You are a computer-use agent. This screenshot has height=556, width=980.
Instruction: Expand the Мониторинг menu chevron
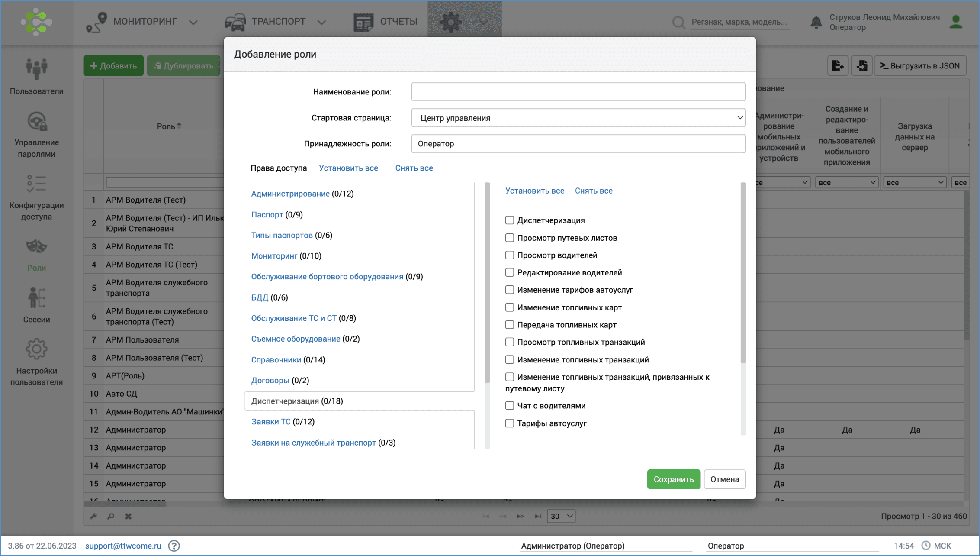(x=193, y=22)
